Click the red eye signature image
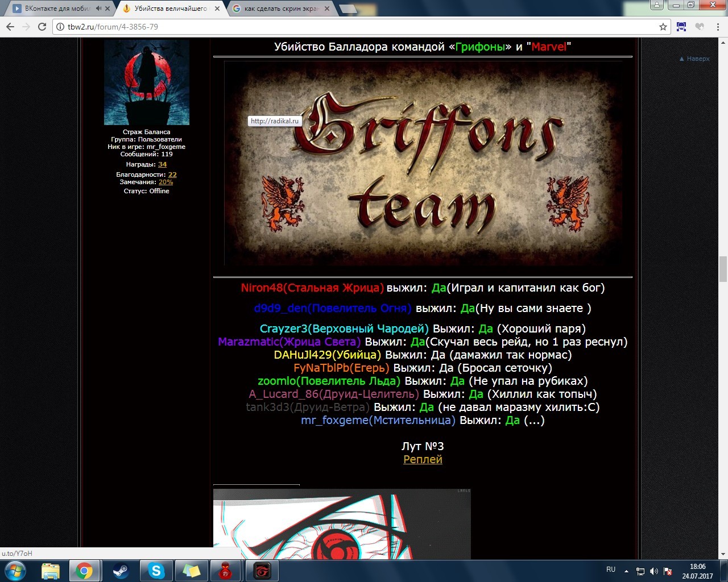Image resolution: width=728 pixels, height=582 pixels. coord(342,524)
